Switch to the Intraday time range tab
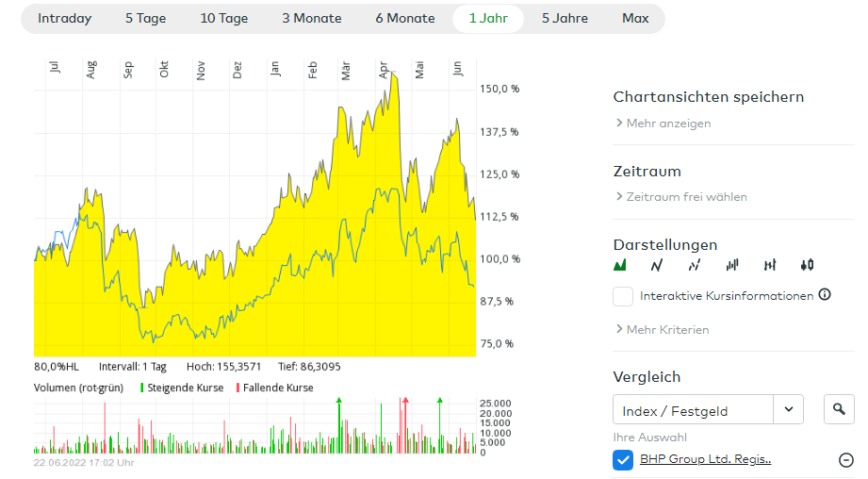This screenshot has height=479, width=868. [x=64, y=19]
